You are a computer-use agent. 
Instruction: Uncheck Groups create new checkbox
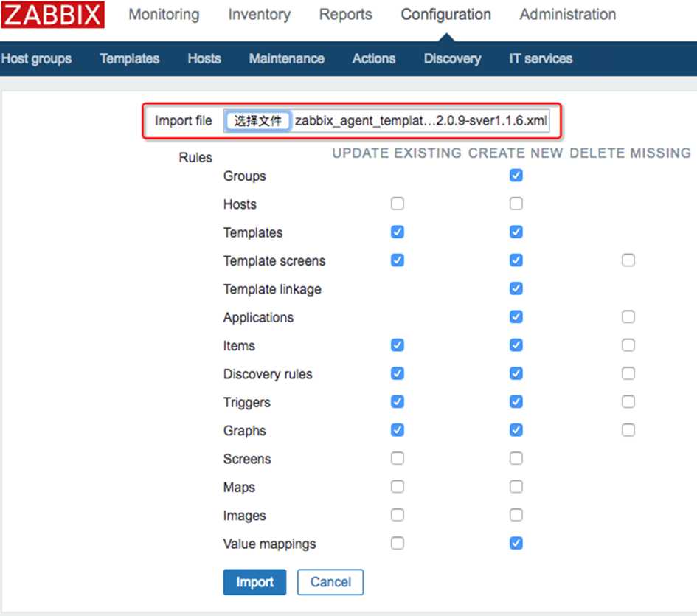516,176
